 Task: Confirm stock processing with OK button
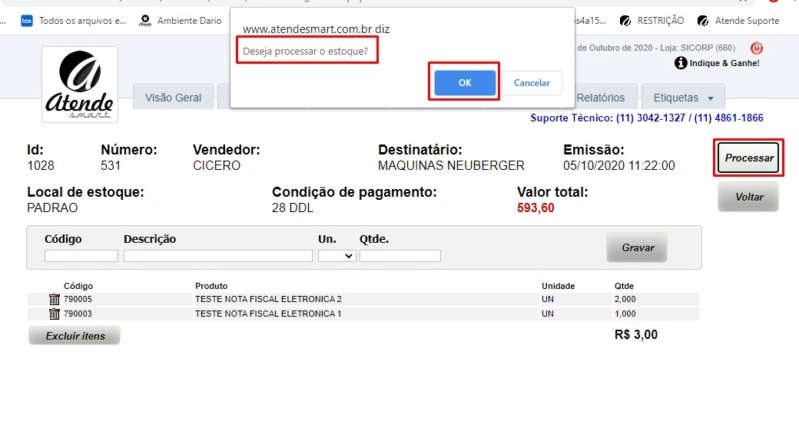(465, 83)
